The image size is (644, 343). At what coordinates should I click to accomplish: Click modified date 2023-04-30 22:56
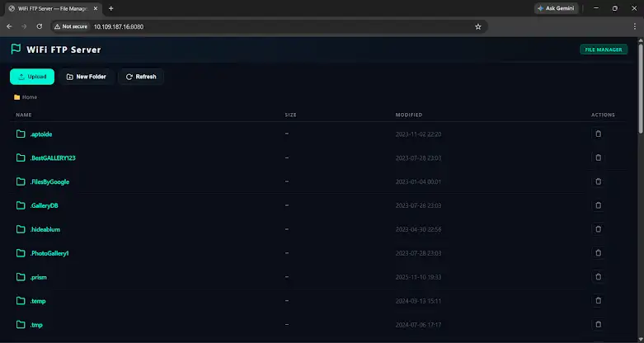[x=418, y=229]
